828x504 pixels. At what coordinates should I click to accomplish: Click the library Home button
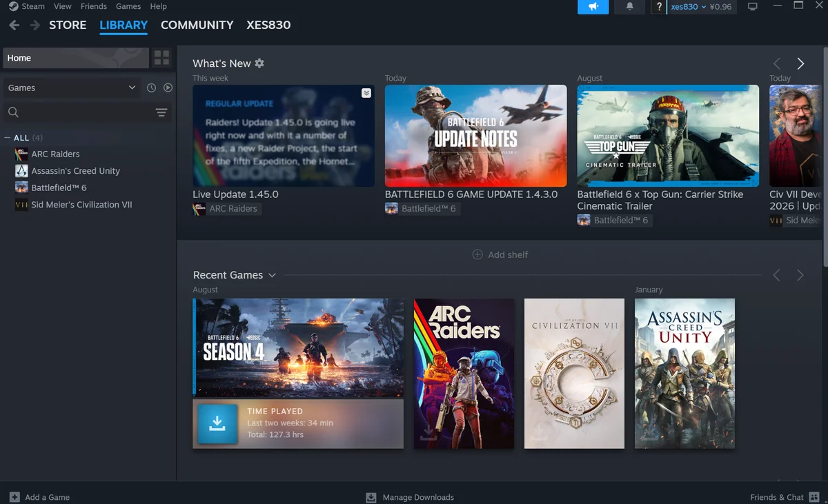pos(75,58)
